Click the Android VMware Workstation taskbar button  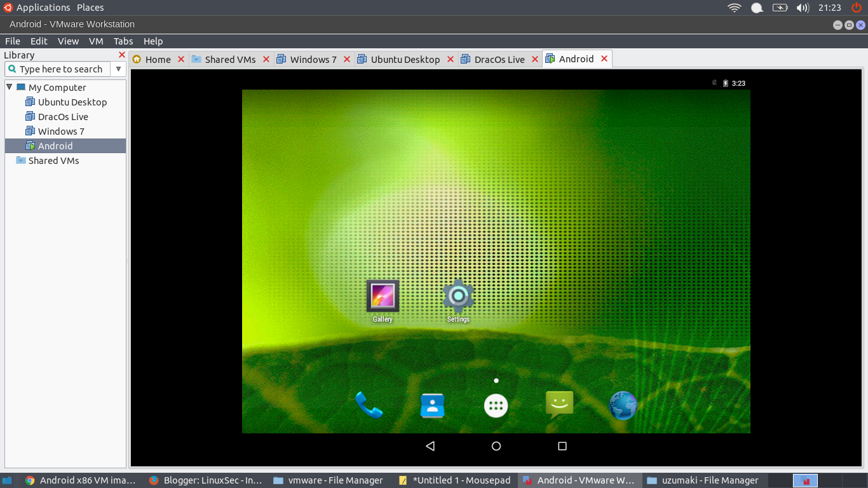point(578,480)
